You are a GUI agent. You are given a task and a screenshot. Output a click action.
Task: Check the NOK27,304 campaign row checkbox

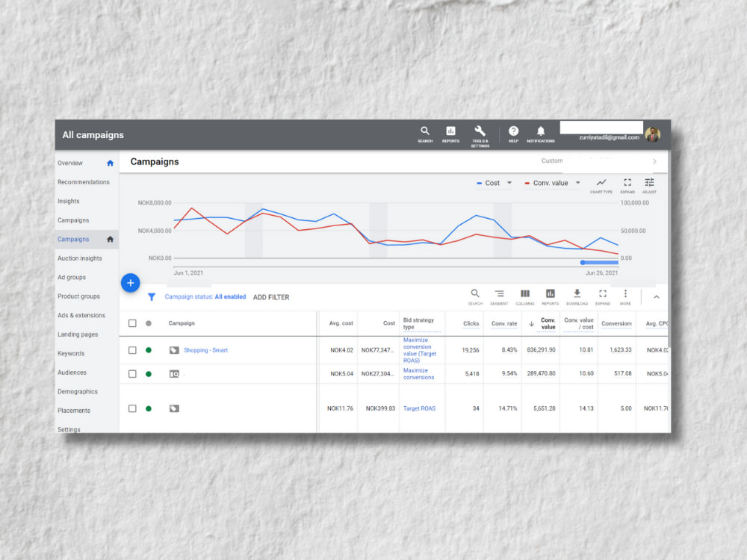[x=132, y=374]
